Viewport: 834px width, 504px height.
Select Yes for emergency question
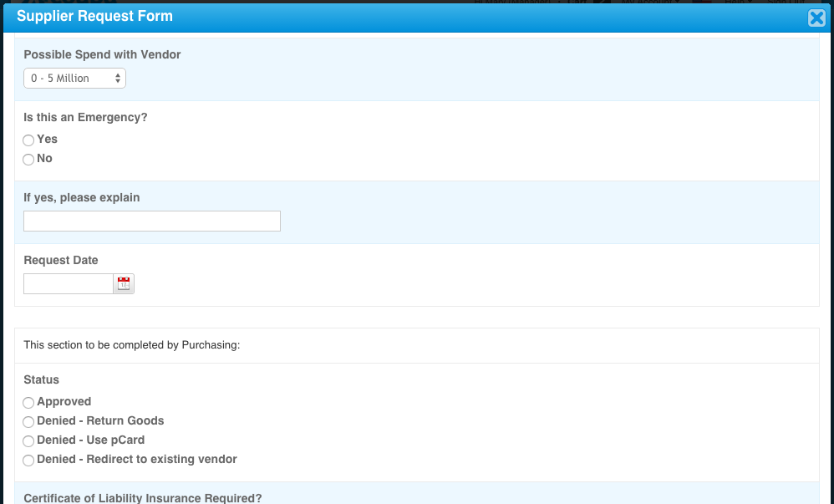click(x=28, y=140)
